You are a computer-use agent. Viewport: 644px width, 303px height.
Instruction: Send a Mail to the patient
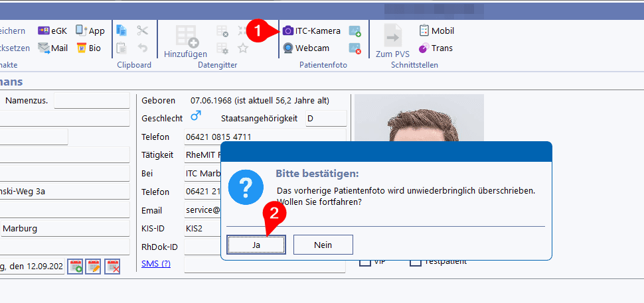[53, 48]
